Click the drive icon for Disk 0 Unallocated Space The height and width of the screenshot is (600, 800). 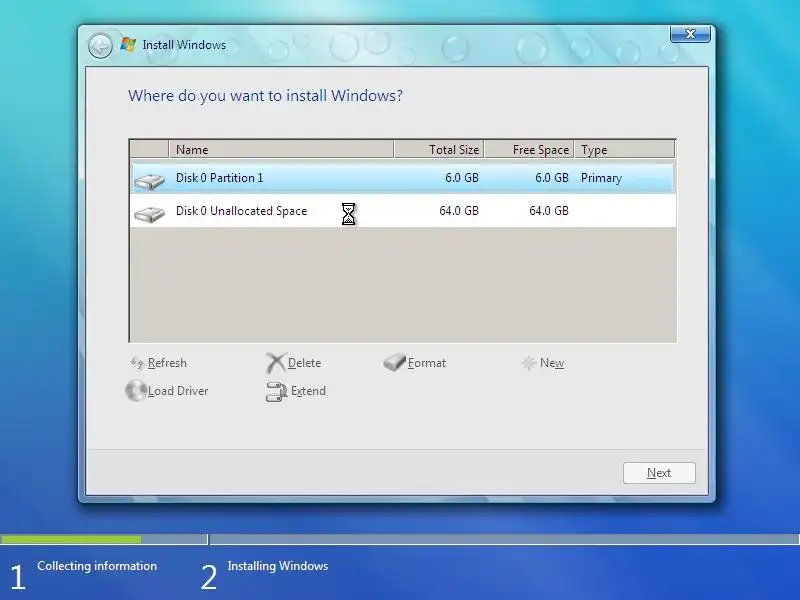149,214
